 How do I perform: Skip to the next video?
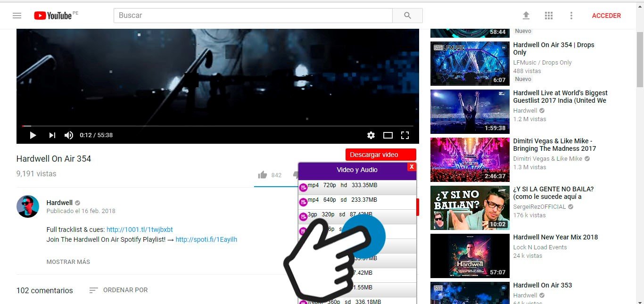tap(52, 135)
